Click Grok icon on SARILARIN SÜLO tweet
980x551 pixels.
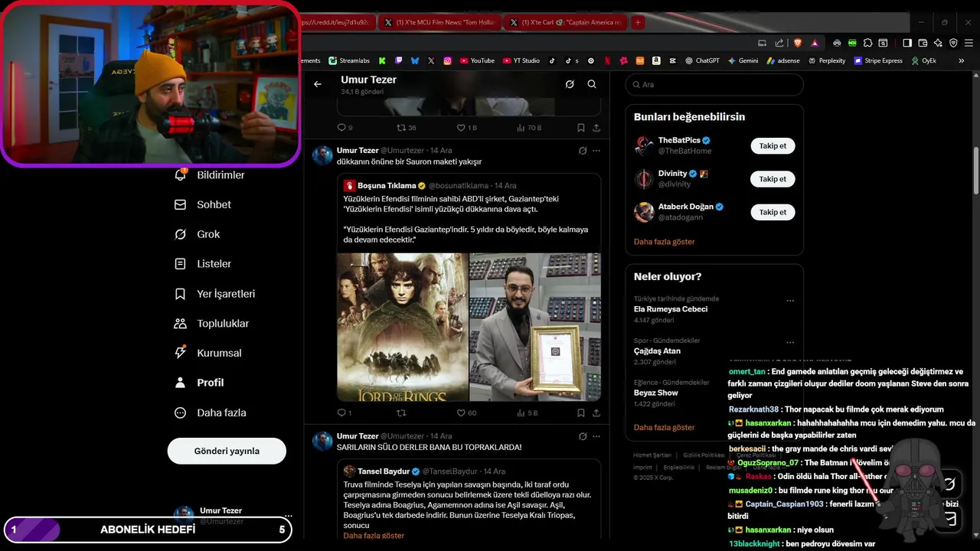point(583,436)
